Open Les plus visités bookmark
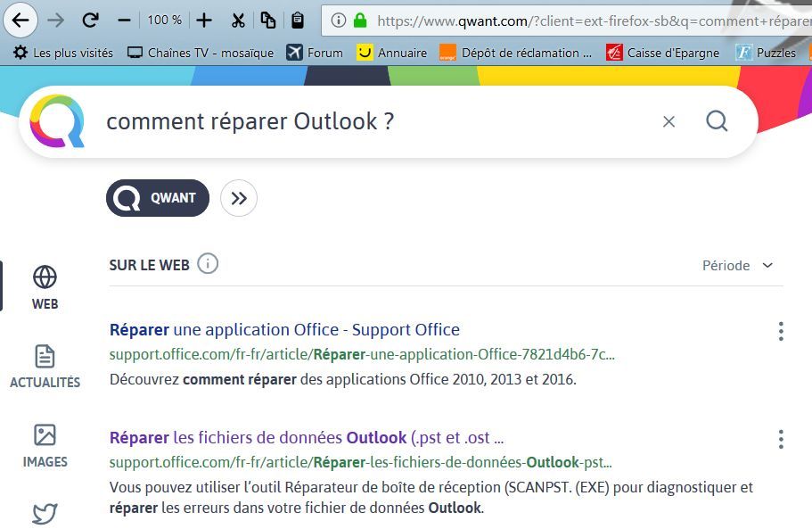The image size is (812, 529). pyautogui.click(x=63, y=53)
